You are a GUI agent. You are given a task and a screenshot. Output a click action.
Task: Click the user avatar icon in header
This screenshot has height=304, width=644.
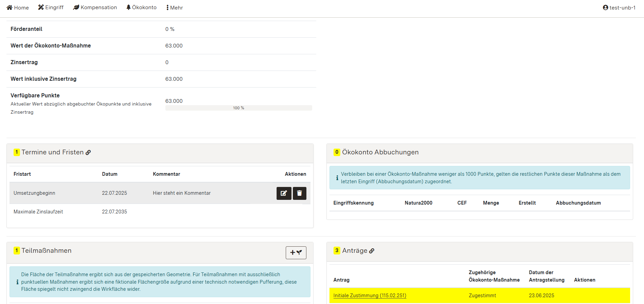coord(605,7)
